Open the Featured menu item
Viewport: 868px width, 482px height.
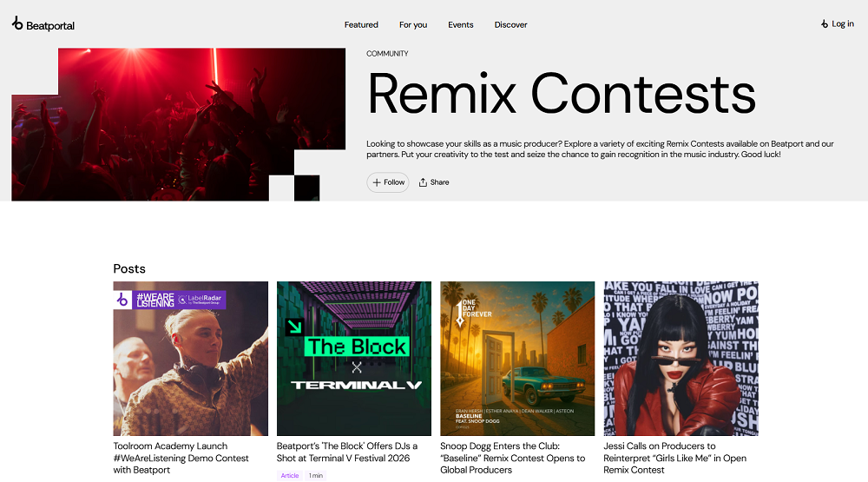pyautogui.click(x=361, y=25)
